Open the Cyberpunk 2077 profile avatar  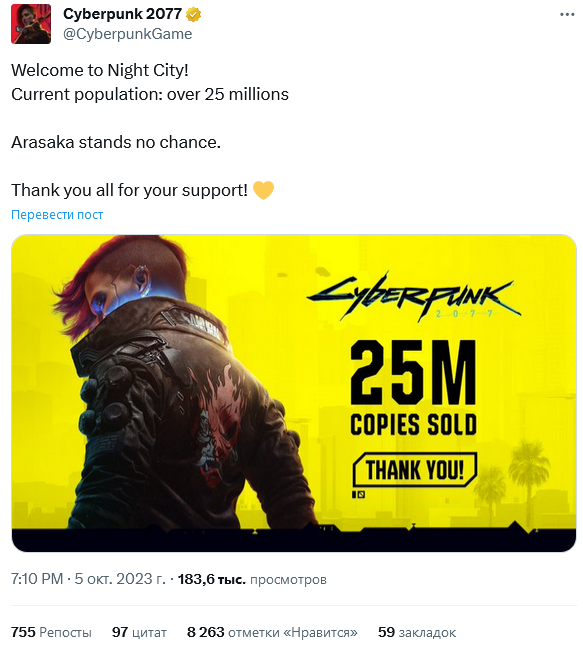pyautogui.click(x=31, y=24)
